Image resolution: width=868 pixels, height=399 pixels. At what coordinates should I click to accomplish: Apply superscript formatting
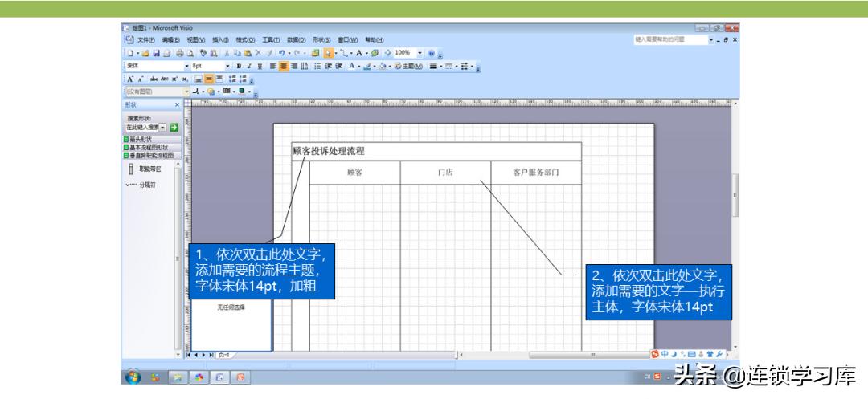click(x=174, y=79)
